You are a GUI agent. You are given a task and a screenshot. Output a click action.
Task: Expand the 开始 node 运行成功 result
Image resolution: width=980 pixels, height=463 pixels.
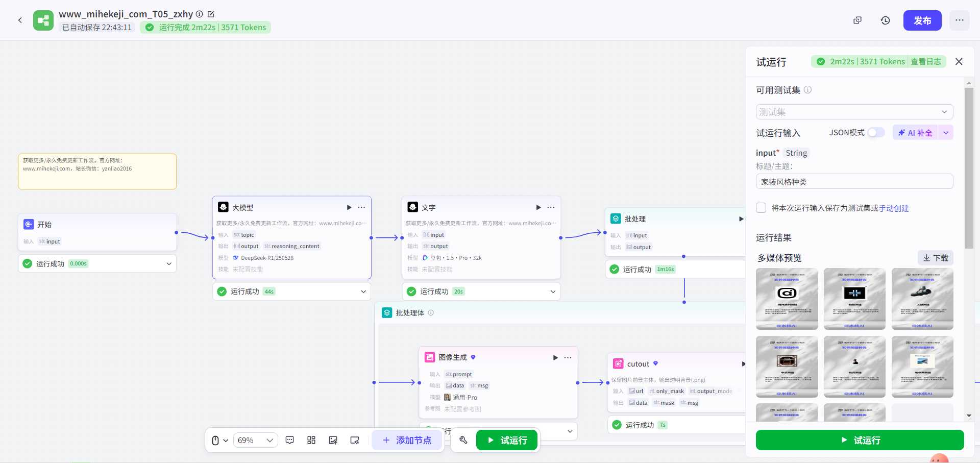pyautogui.click(x=169, y=264)
